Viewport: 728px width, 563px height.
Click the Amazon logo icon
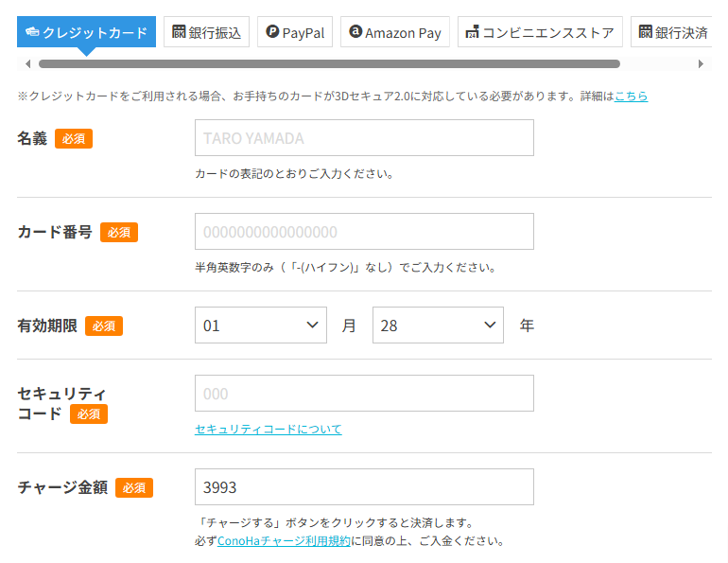coord(355,32)
